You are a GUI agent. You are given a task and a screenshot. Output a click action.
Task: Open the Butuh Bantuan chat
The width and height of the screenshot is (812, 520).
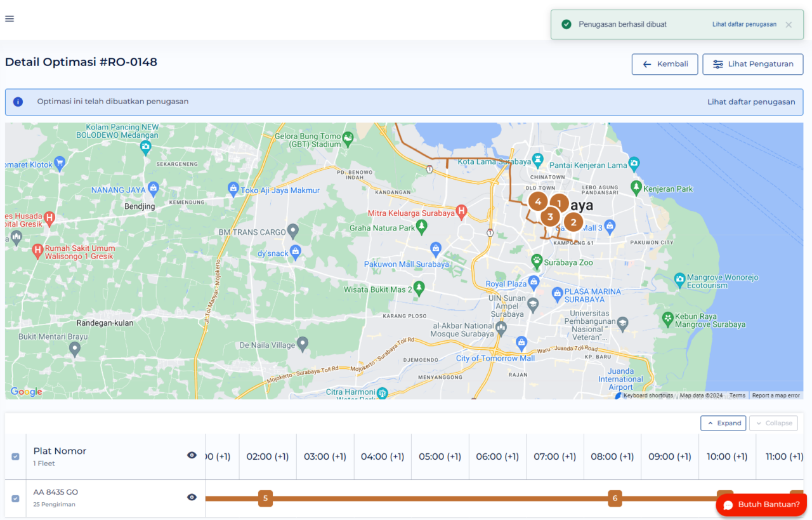[761, 504]
